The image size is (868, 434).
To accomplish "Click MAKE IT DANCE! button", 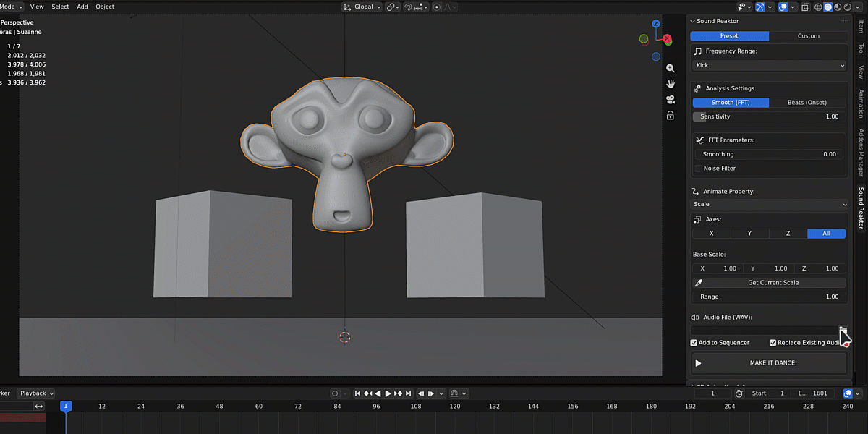I will [x=768, y=363].
